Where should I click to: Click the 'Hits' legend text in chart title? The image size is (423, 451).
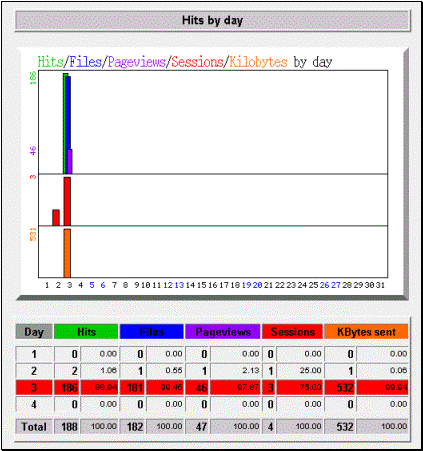click(50, 62)
